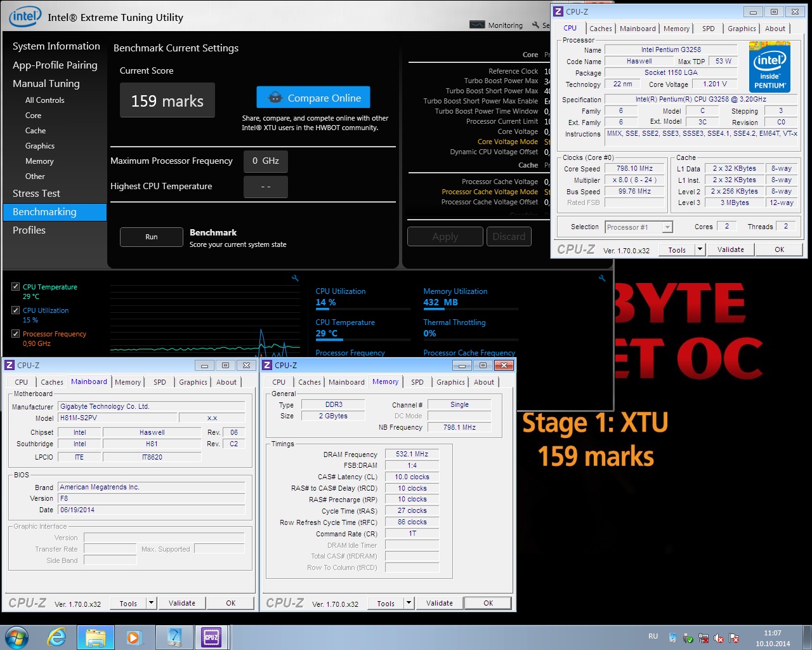Viewport: 812px width, 650px height.
Task: Click the Discard button in XTU
Action: [509, 237]
